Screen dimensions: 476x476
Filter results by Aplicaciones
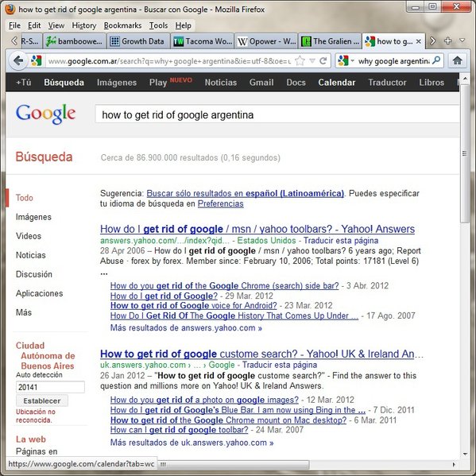(40, 293)
